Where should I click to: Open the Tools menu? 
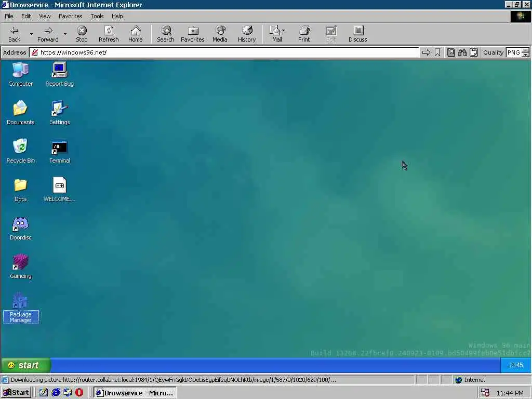tap(97, 16)
